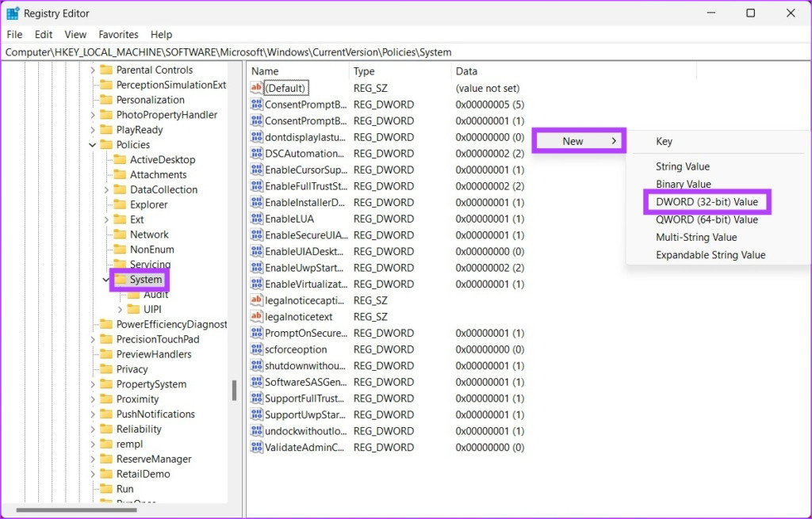The height and width of the screenshot is (519, 812).
Task: Expand the PropertySystem tree node
Action: 93,384
